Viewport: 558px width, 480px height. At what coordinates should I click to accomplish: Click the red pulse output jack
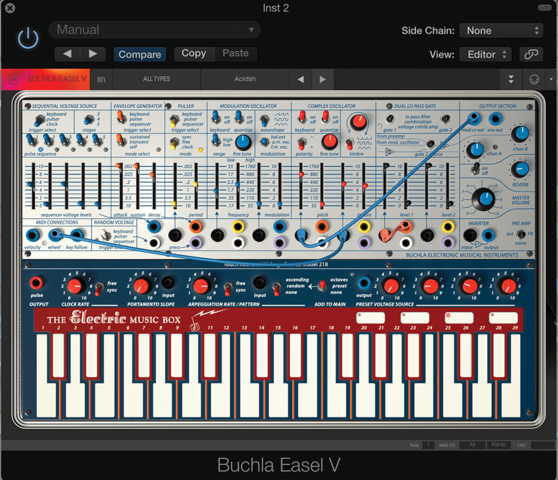[x=36, y=283]
